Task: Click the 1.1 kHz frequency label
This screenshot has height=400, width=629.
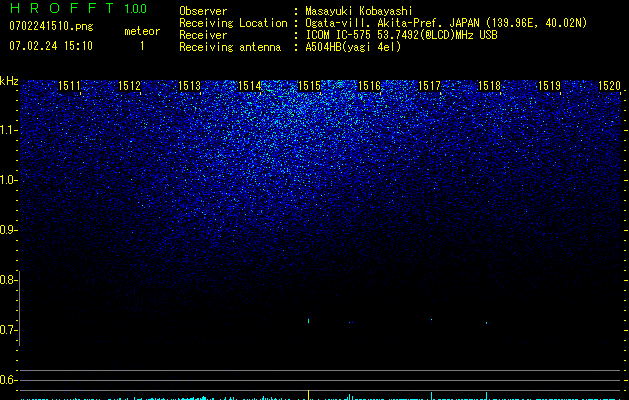Action: [x=8, y=130]
